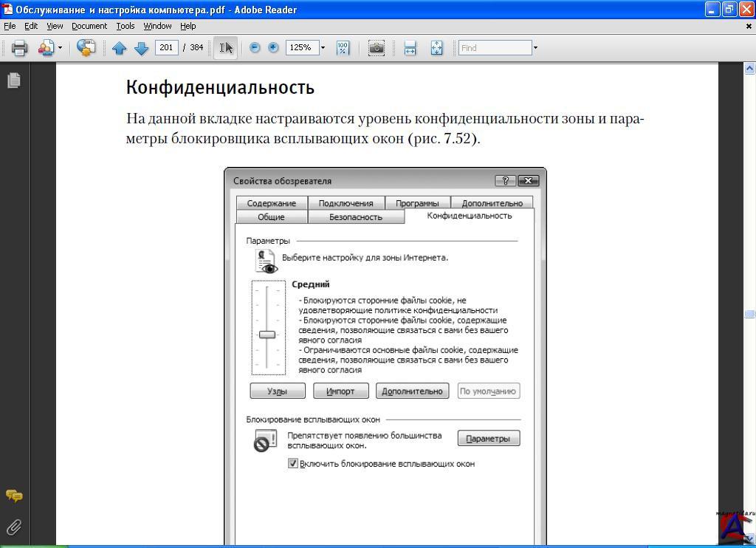
Task: Take a snapshot with the camera tool
Action: (377, 48)
